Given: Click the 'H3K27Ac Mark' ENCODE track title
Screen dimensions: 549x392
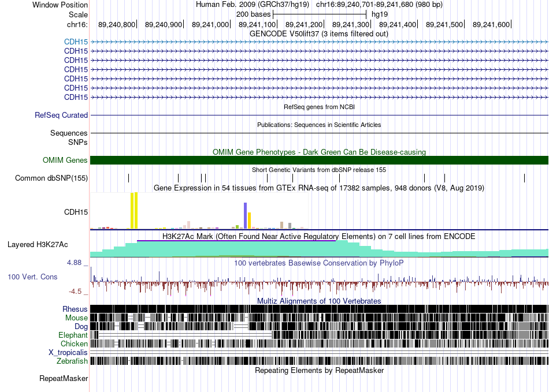Looking at the screenshot, I should [319, 236].
